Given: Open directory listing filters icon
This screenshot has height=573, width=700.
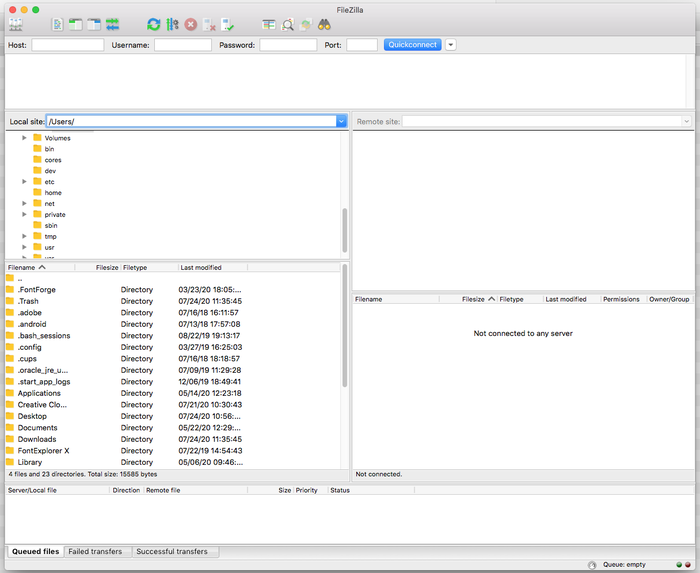Looking at the screenshot, I should pyautogui.click(x=269, y=25).
